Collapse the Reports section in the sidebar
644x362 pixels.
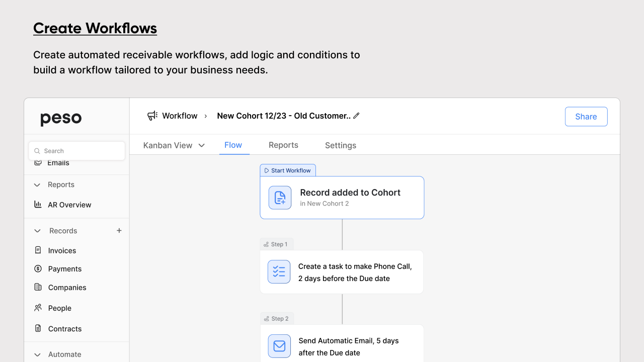tap(37, 185)
